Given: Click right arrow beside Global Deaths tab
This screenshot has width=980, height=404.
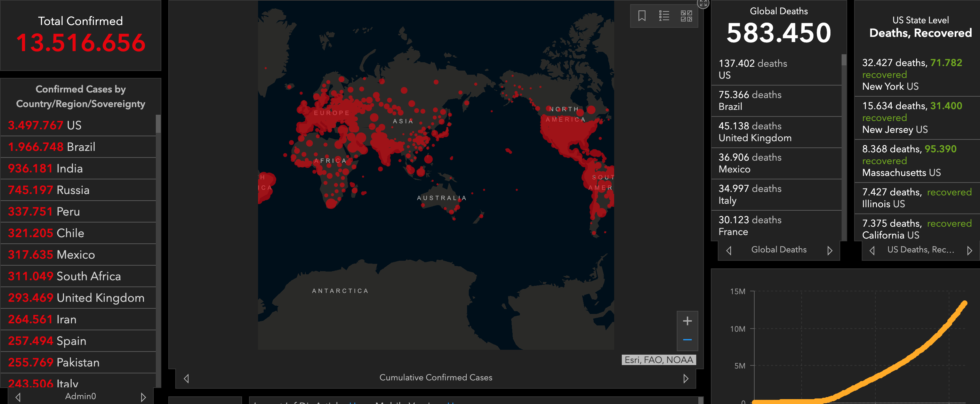Looking at the screenshot, I should (x=830, y=250).
